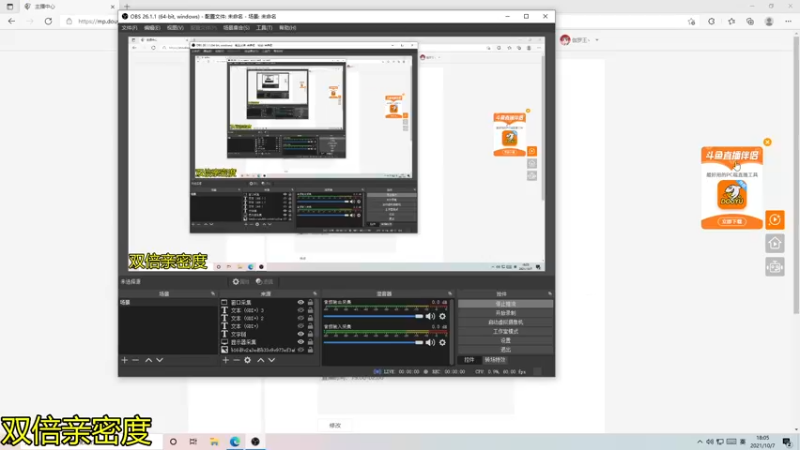Mute the mic/aux audio channel speaker
The width and height of the screenshot is (800, 450).
click(x=430, y=342)
